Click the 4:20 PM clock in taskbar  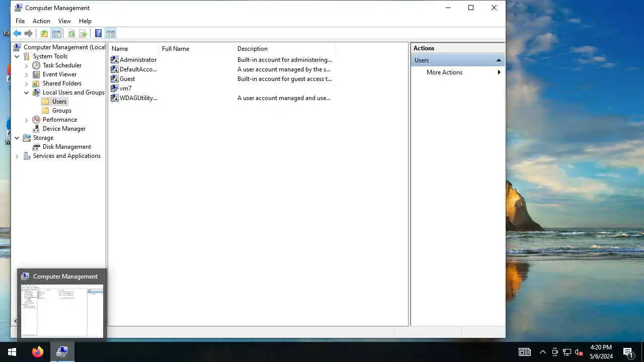[x=601, y=347]
